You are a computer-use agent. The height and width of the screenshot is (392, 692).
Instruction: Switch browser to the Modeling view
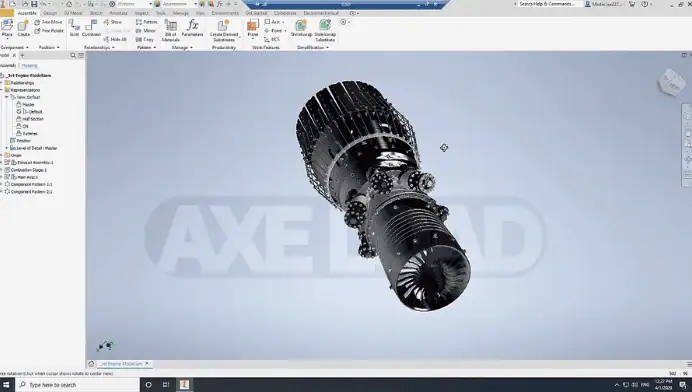pos(30,65)
